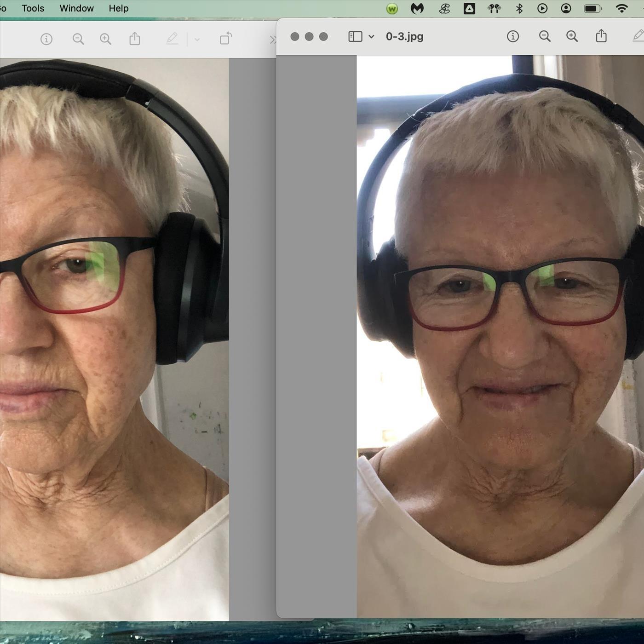Open the Tools menu
This screenshot has width=644, height=644.
point(33,8)
